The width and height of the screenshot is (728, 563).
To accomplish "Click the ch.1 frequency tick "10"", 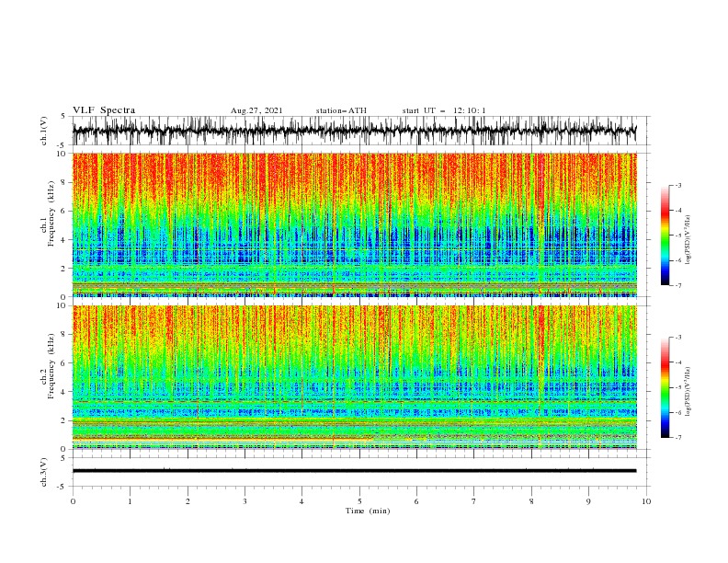I will tap(63, 154).
